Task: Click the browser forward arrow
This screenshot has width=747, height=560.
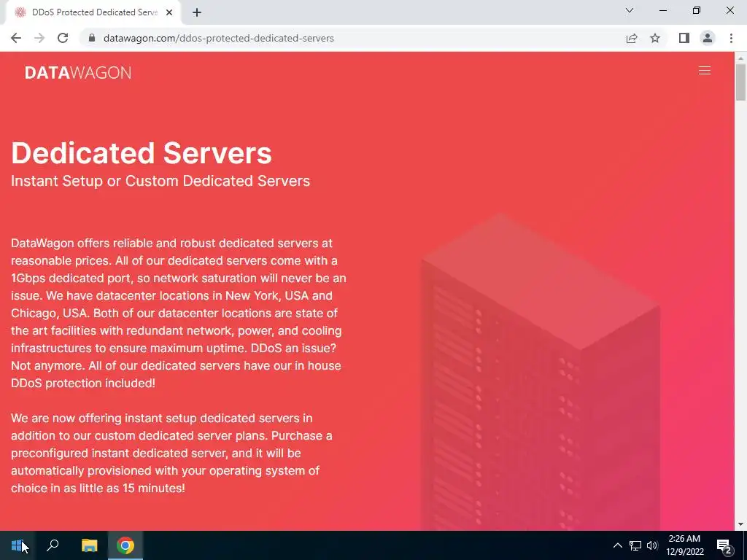Action: click(x=39, y=38)
